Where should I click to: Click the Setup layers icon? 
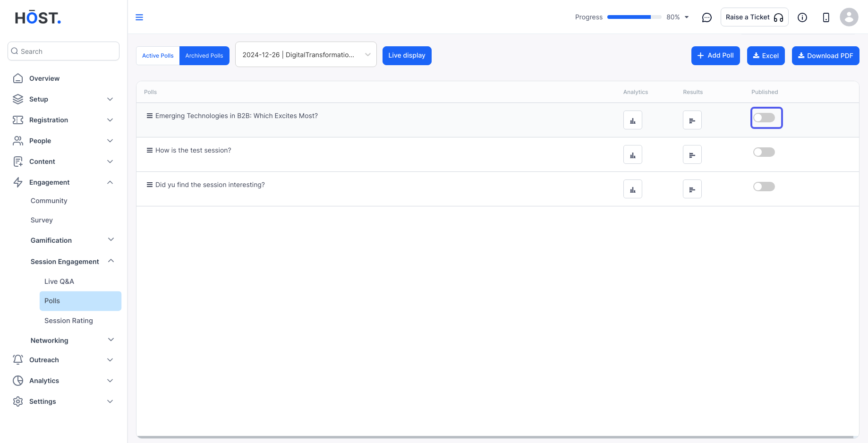[18, 99]
